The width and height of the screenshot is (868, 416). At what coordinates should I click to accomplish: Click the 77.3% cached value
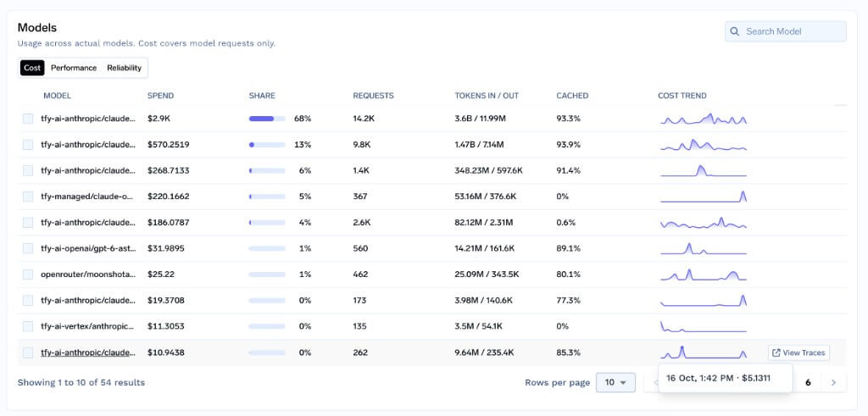(569, 301)
